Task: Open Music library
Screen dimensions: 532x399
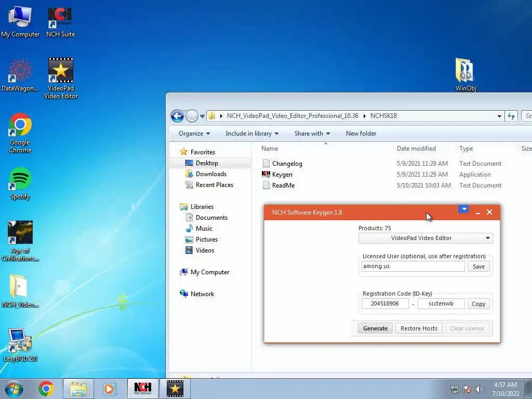Action: [x=204, y=229]
